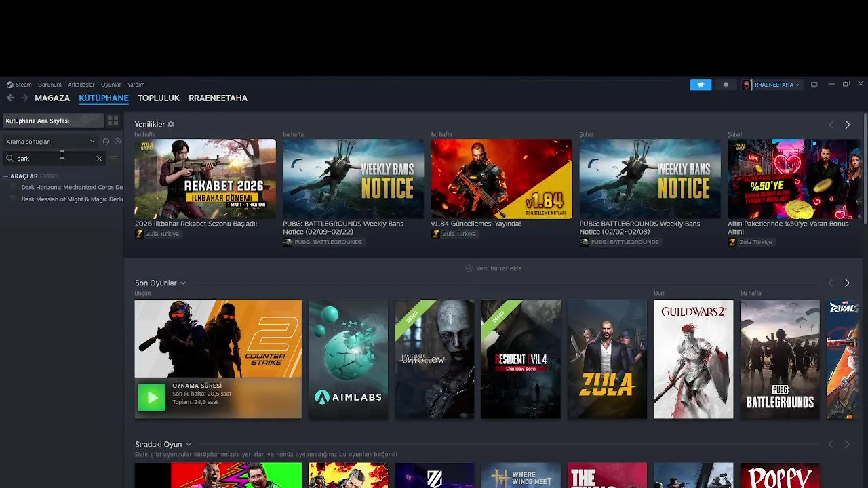This screenshot has width=868, height=488.
Task: Click PUBG icon under first Weekly Bans news
Action: (288, 242)
